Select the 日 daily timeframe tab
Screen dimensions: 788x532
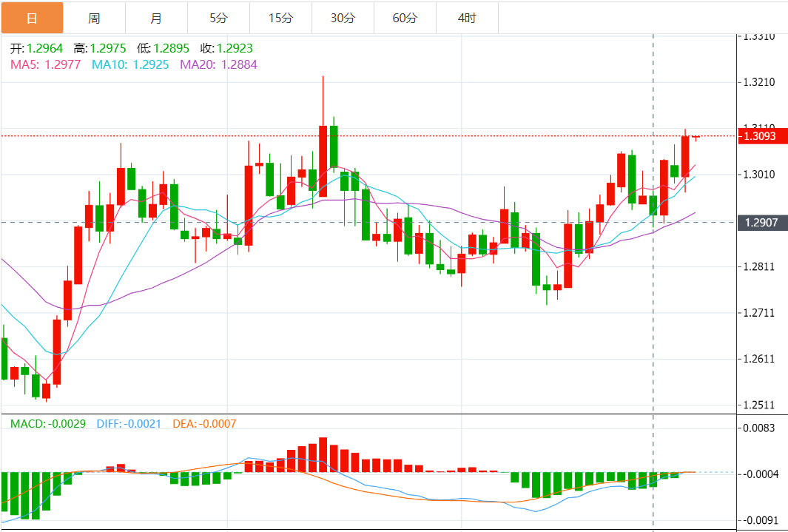[x=32, y=18]
